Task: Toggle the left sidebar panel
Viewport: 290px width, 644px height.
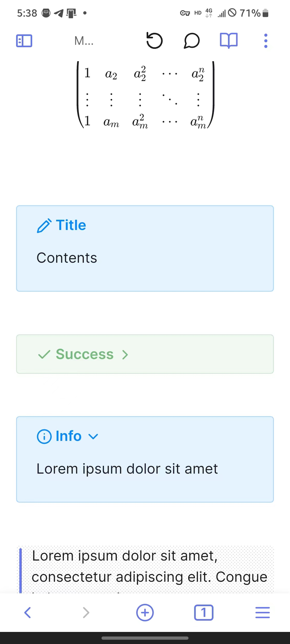Action: point(24,41)
